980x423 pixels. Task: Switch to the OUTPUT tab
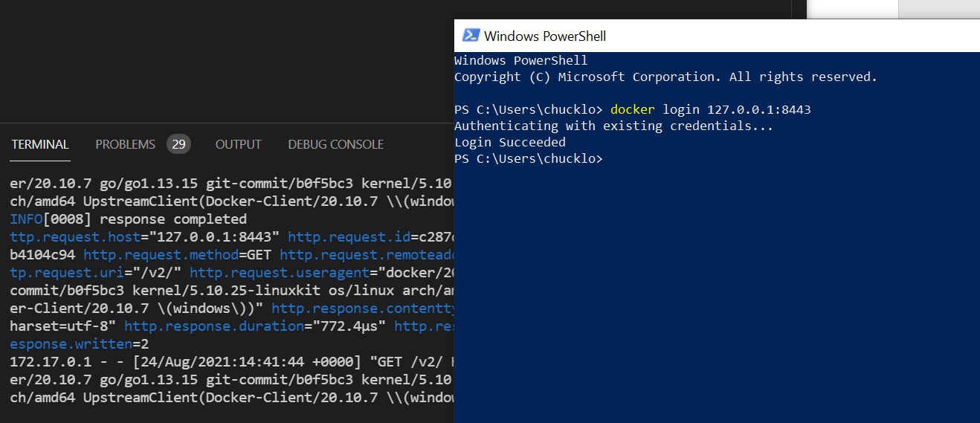[x=238, y=144]
